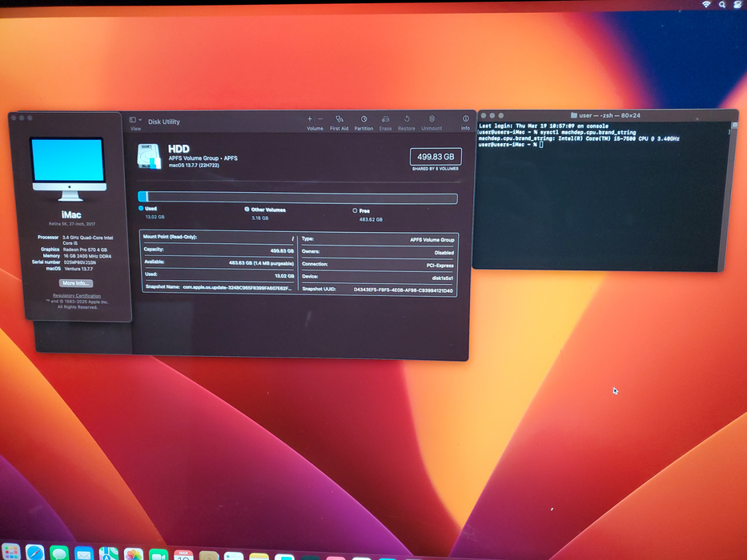The image size is (747, 560).
Task: Click the Terminal title bar folder icon
Action: pos(574,115)
